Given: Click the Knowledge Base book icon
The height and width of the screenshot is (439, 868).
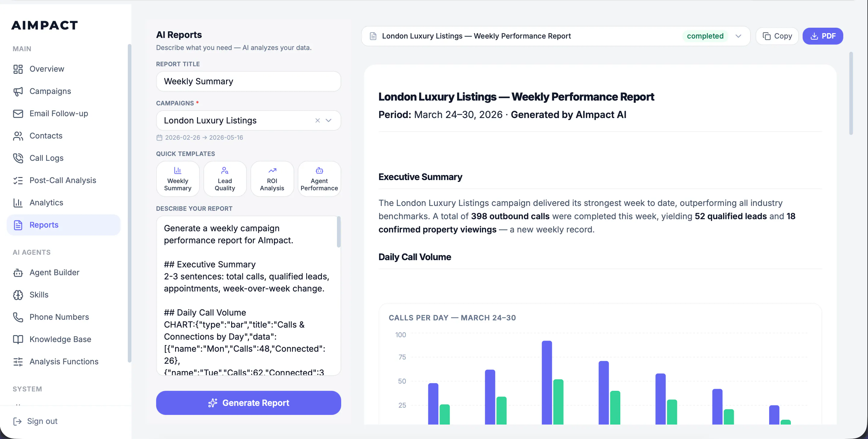Looking at the screenshot, I should 18,339.
